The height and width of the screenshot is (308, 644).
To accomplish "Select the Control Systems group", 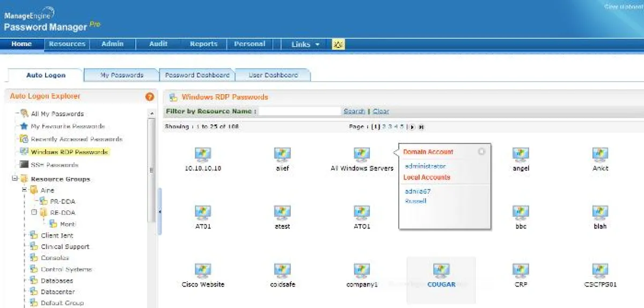I will pyautogui.click(x=67, y=269).
